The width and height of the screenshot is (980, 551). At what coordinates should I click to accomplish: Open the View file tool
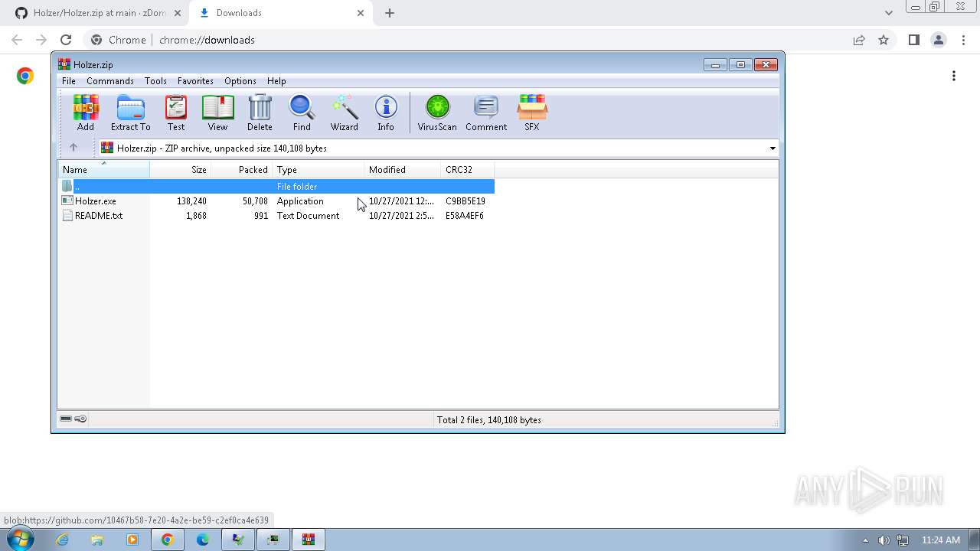pos(217,112)
